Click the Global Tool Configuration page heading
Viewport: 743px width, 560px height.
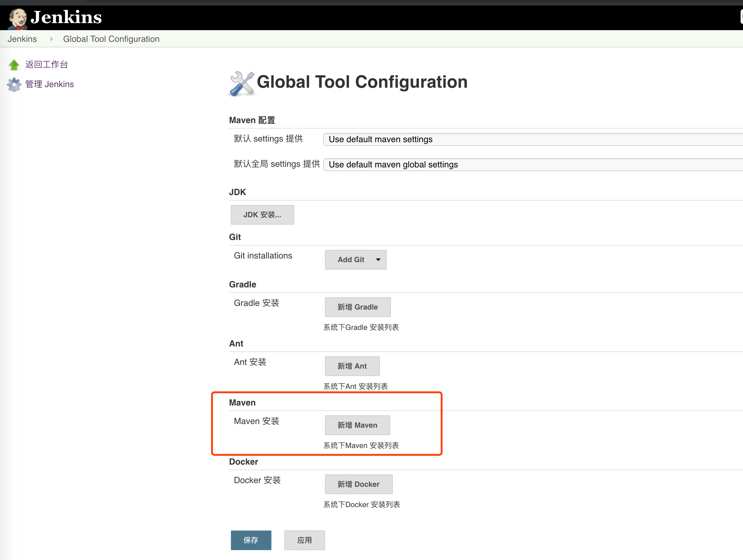point(362,82)
